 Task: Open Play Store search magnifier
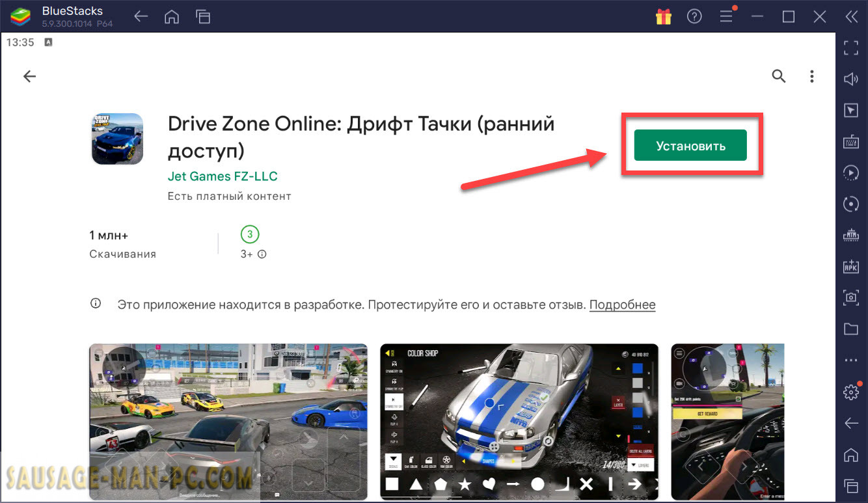point(779,76)
